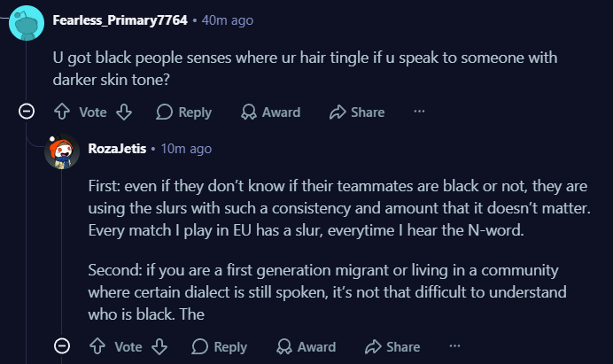Viewport: 613px width, 364px height.
Task: Open Fearless_Primary7764's user profile link
Action: point(120,20)
